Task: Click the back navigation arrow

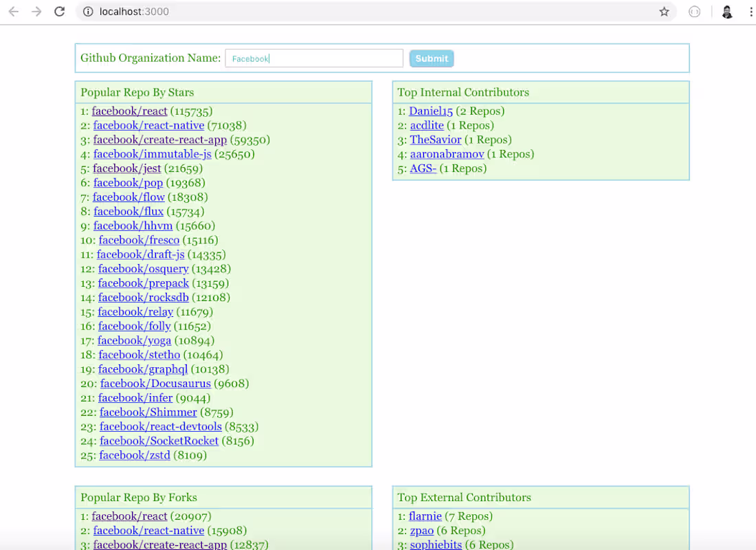Action: click(x=14, y=12)
